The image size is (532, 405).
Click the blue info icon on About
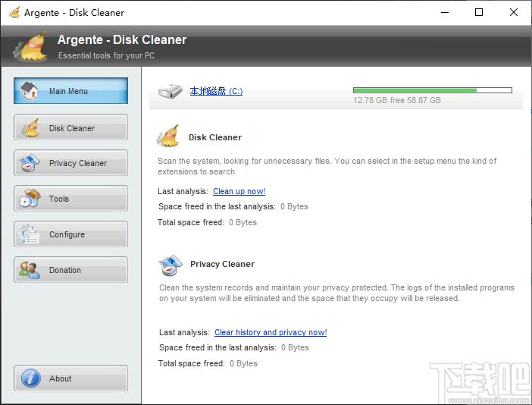[x=31, y=378]
